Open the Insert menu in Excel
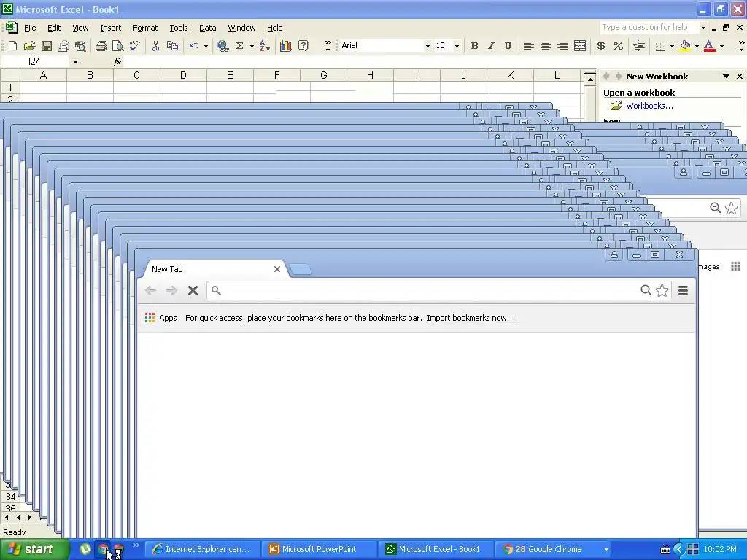Image resolution: width=747 pixels, height=560 pixels. point(111,28)
